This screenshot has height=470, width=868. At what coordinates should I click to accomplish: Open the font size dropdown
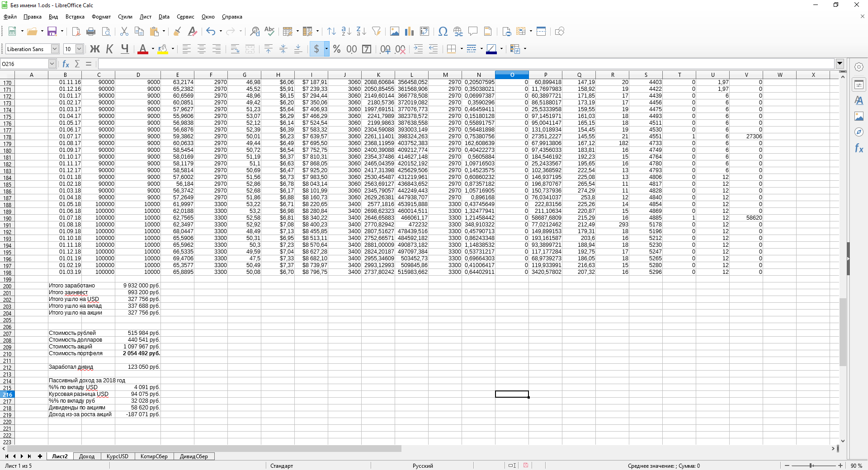point(79,49)
